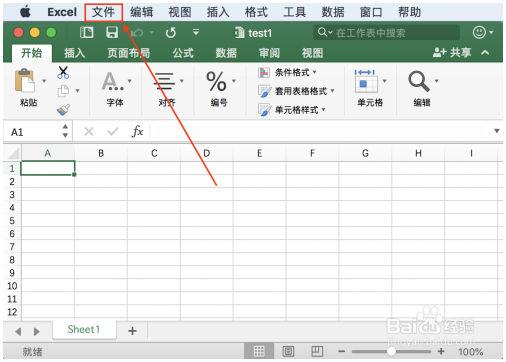
Task: Open the 单元格 cells group
Action: [x=370, y=88]
